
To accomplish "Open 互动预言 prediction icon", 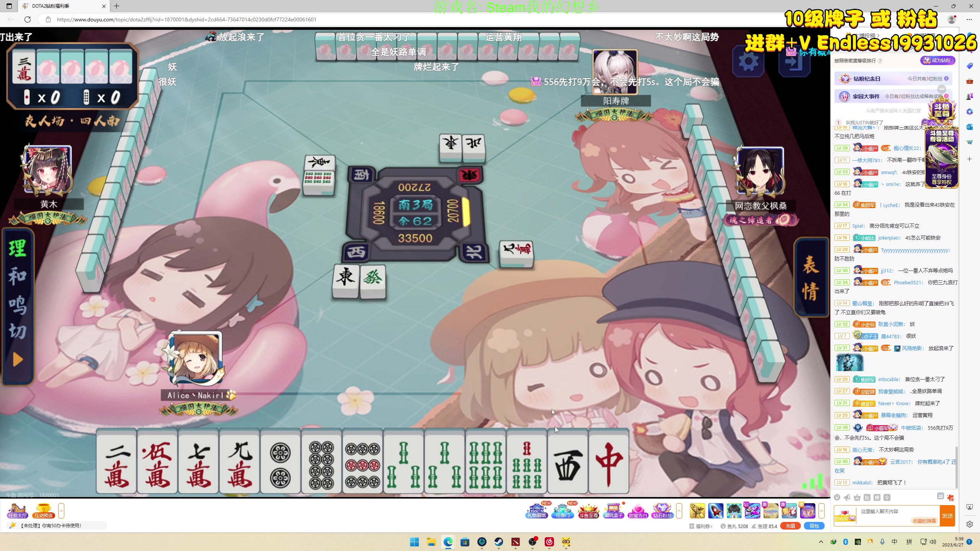I will pyautogui.click(x=43, y=511).
